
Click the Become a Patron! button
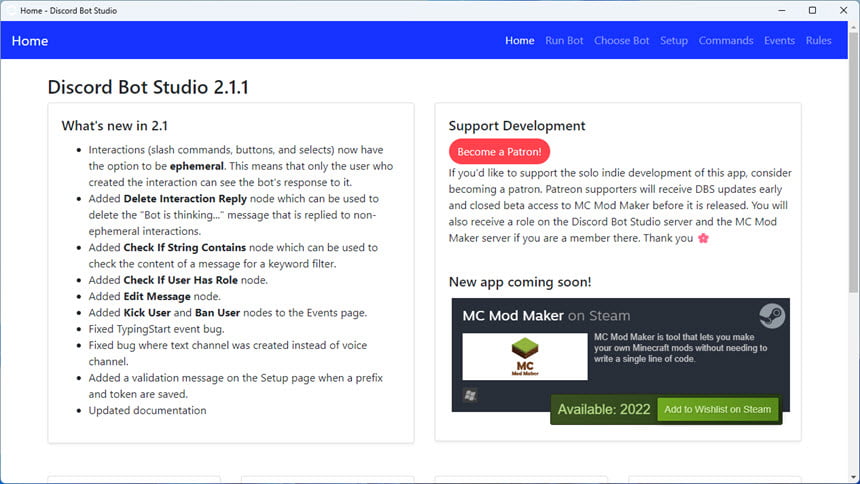(499, 151)
